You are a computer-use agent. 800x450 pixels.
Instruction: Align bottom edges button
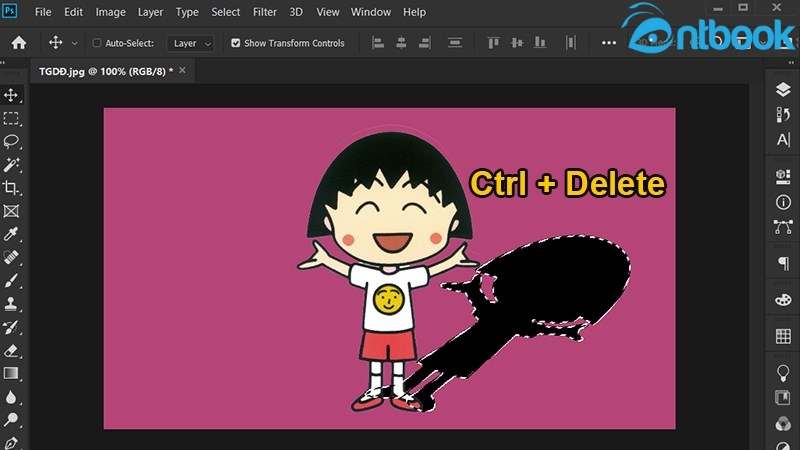(x=540, y=43)
